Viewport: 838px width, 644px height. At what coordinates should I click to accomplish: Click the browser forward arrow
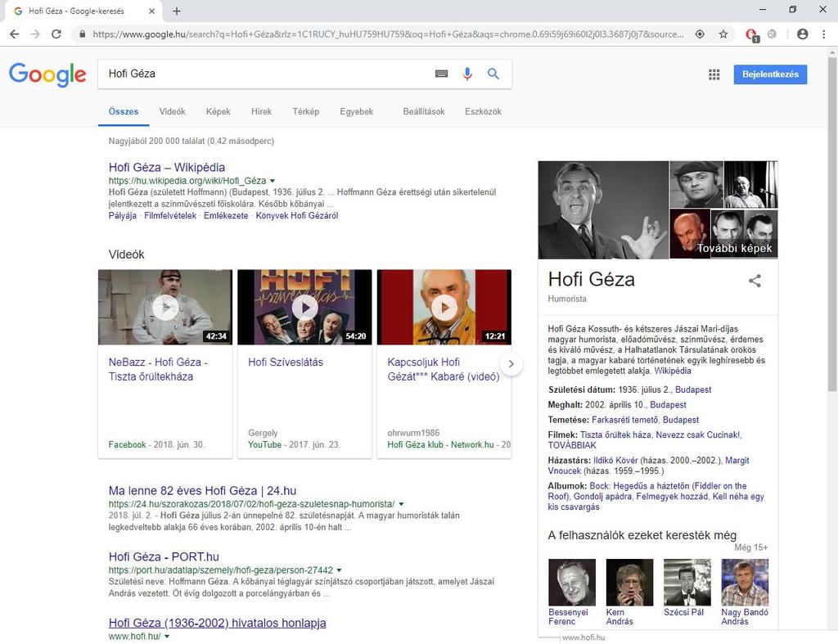point(35,34)
